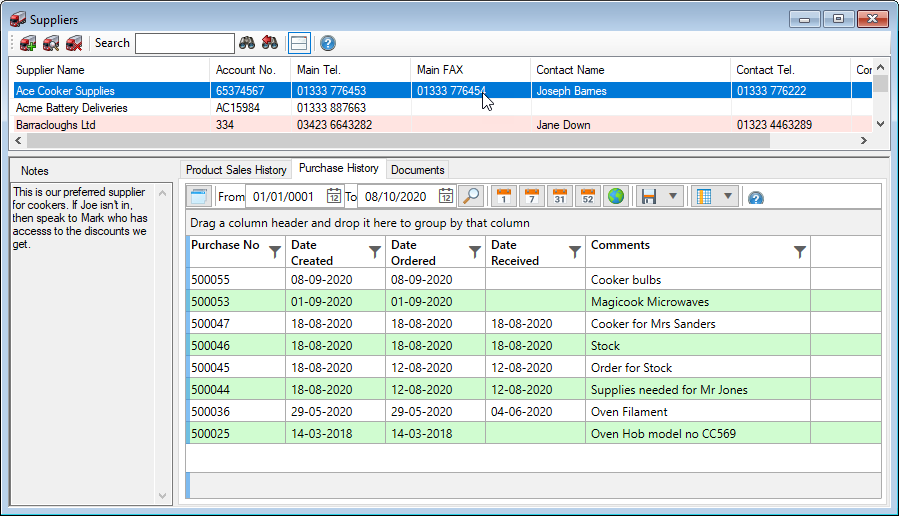Click in the supplier Search text field
899x516 pixels.
(183, 43)
